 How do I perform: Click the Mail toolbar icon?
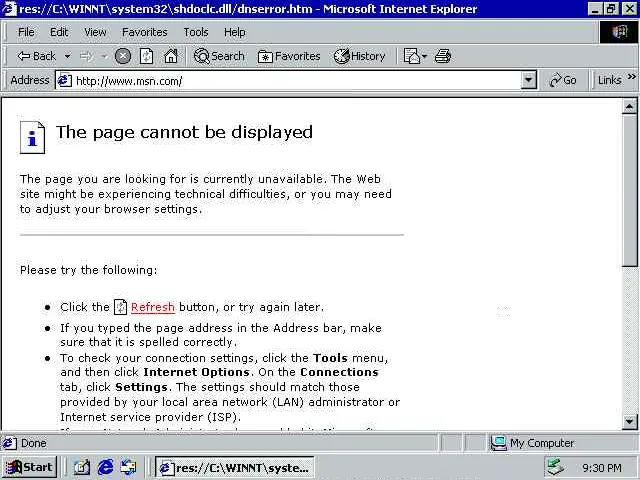(411, 56)
